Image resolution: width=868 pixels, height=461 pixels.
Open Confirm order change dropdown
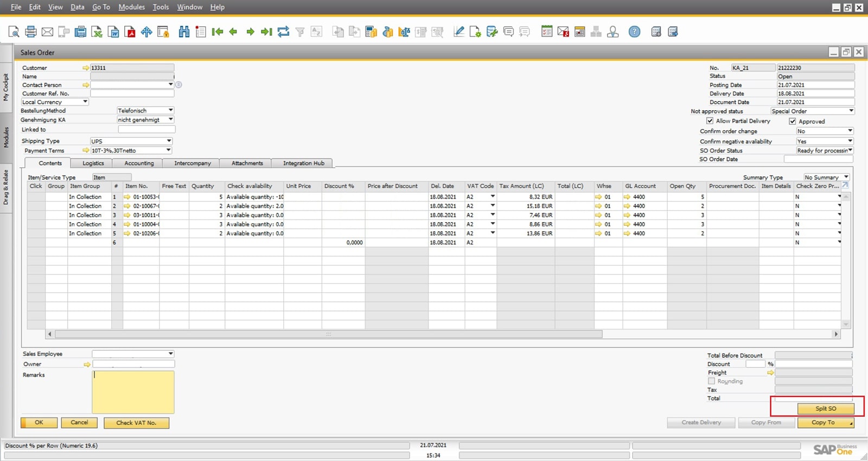click(x=850, y=131)
